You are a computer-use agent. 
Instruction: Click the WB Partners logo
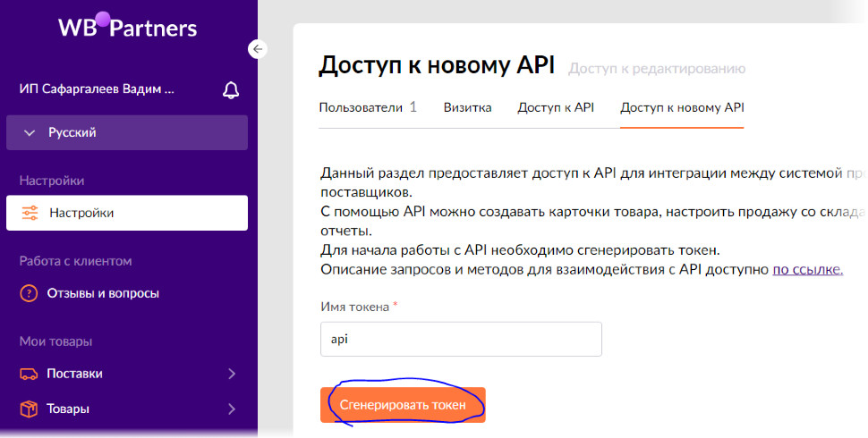[x=127, y=27]
